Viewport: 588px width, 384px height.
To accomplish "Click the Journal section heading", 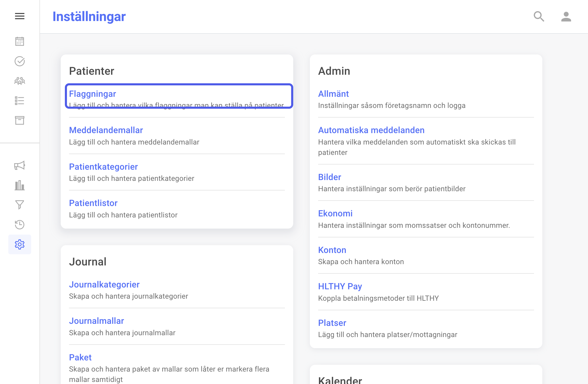I will (x=88, y=262).
